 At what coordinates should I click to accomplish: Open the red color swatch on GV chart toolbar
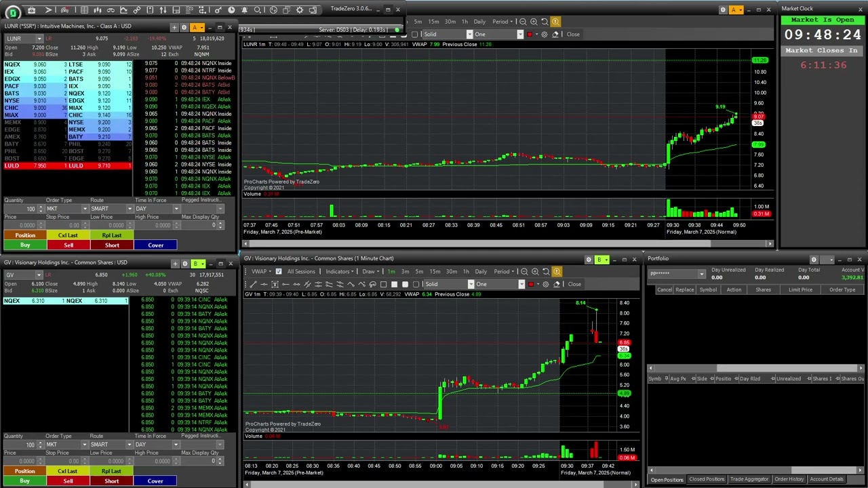pos(531,284)
